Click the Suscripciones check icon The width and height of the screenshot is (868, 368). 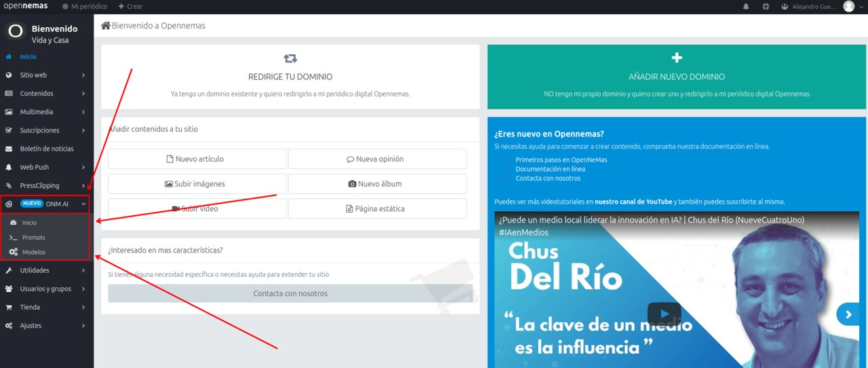coord(8,130)
